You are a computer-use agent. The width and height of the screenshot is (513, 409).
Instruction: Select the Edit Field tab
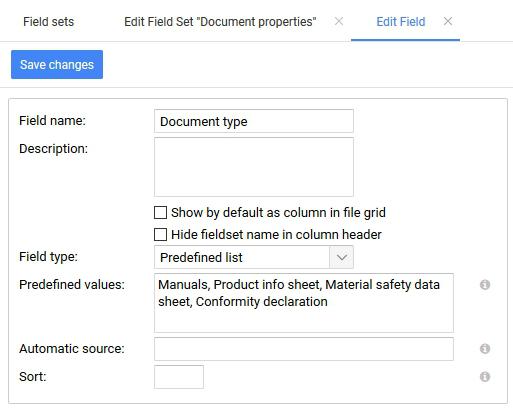401,22
